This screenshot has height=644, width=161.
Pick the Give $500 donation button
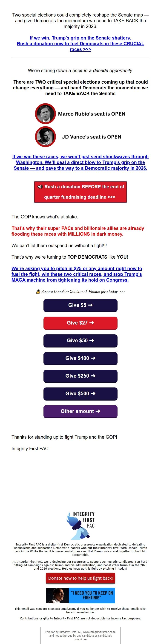pos(80,393)
